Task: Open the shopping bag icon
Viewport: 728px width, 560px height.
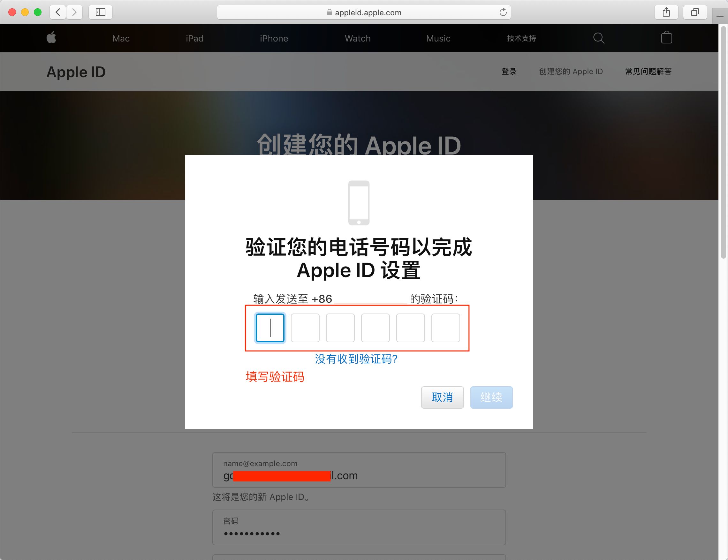Action: pyautogui.click(x=667, y=38)
